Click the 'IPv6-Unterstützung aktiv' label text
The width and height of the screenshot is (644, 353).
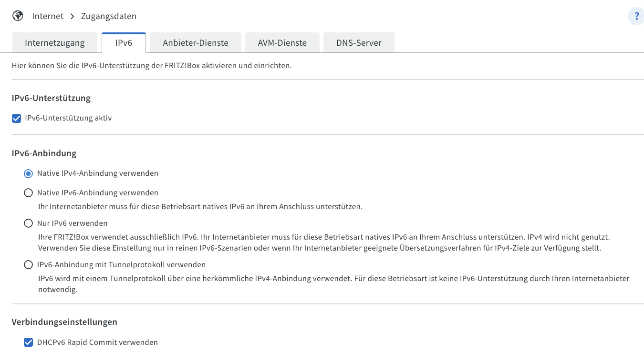click(68, 118)
